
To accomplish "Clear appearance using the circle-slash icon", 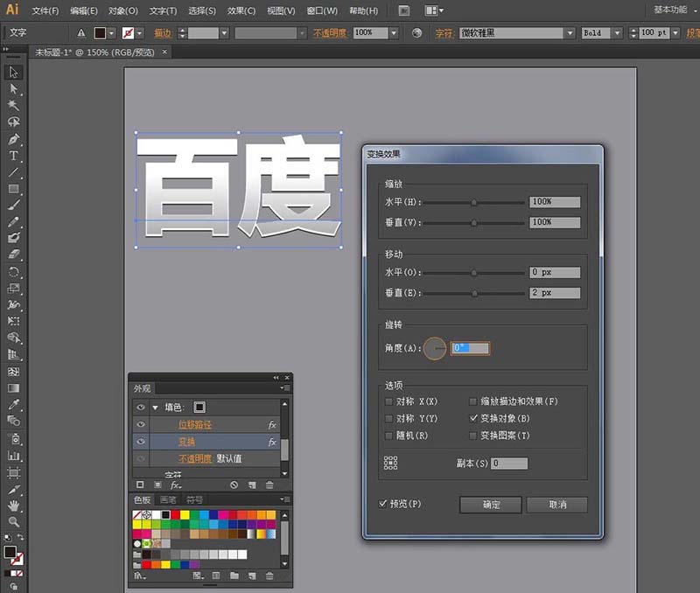I will pos(234,485).
